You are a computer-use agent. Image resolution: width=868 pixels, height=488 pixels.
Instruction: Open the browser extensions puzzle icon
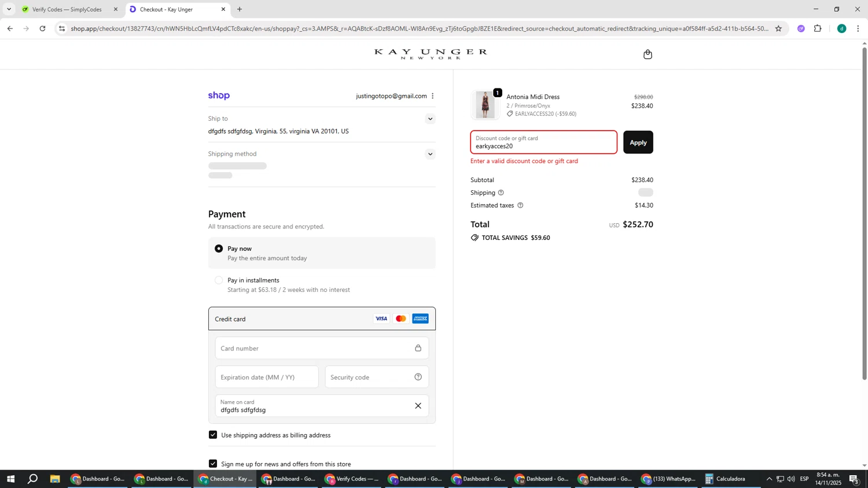818,28
